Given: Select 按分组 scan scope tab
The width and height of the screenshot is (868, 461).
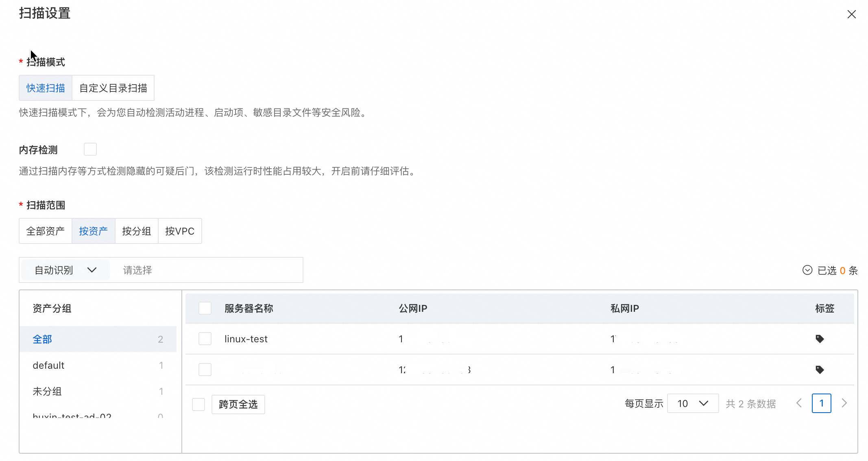Looking at the screenshot, I should coord(136,231).
